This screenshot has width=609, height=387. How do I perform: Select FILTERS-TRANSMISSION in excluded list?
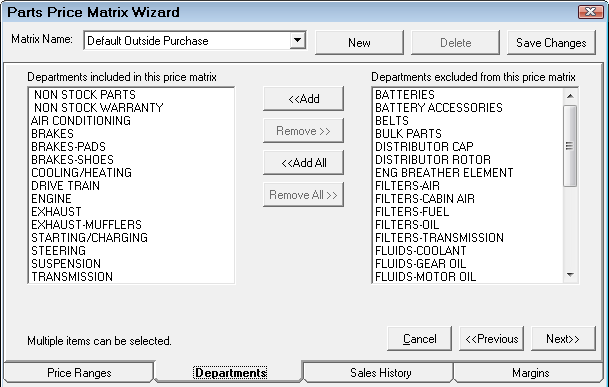click(468, 238)
